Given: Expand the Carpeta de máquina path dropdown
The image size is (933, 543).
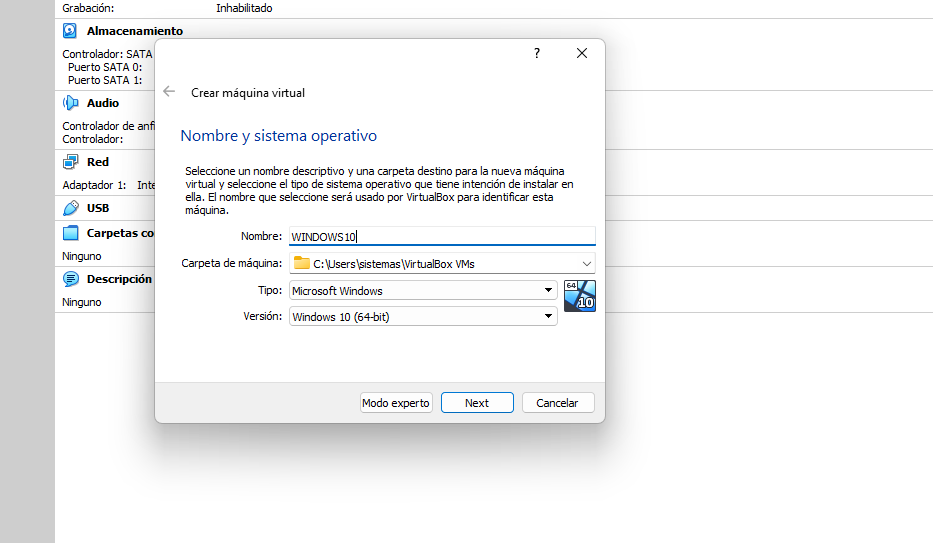Looking at the screenshot, I should point(585,264).
